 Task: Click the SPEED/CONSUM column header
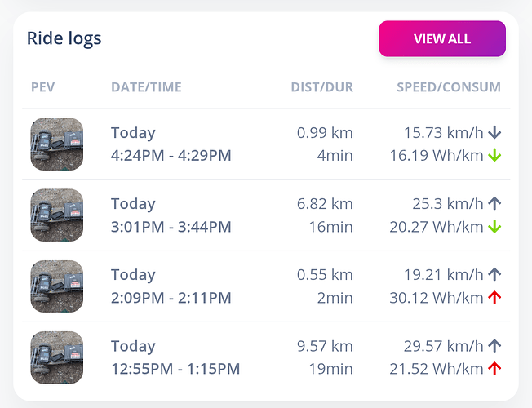click(449, 87)
